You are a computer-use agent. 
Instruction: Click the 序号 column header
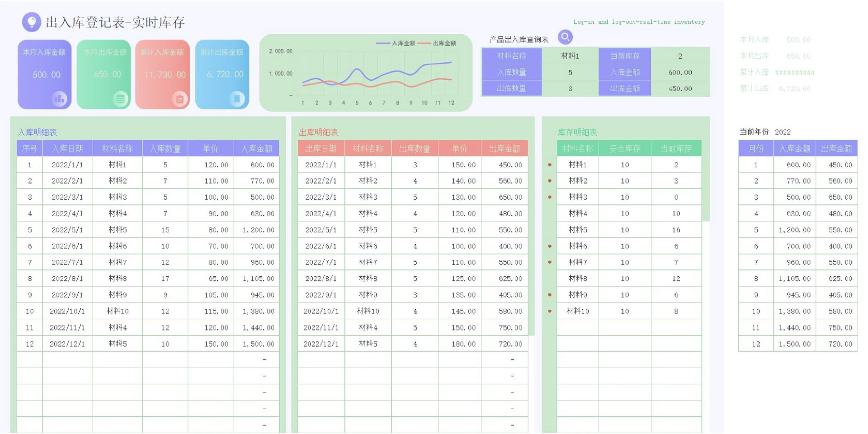click(29, 149)
